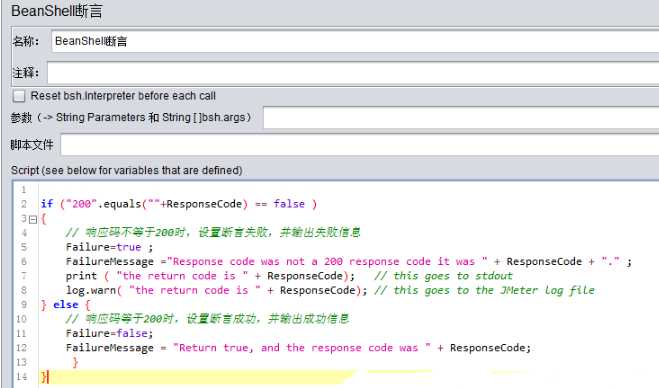The height and width of the screenshot is (388, 659).
Task: Click the BeanShell断言 panel title
Action: 56,11
